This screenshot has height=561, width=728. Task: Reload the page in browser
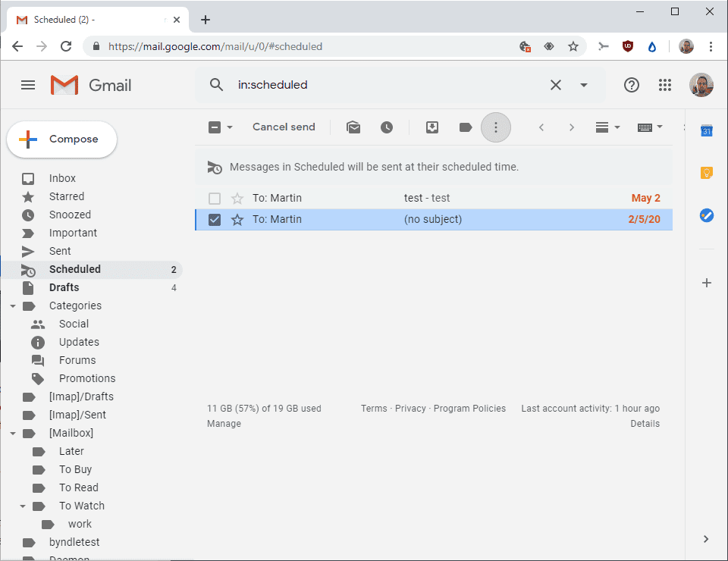pos(66,46)
